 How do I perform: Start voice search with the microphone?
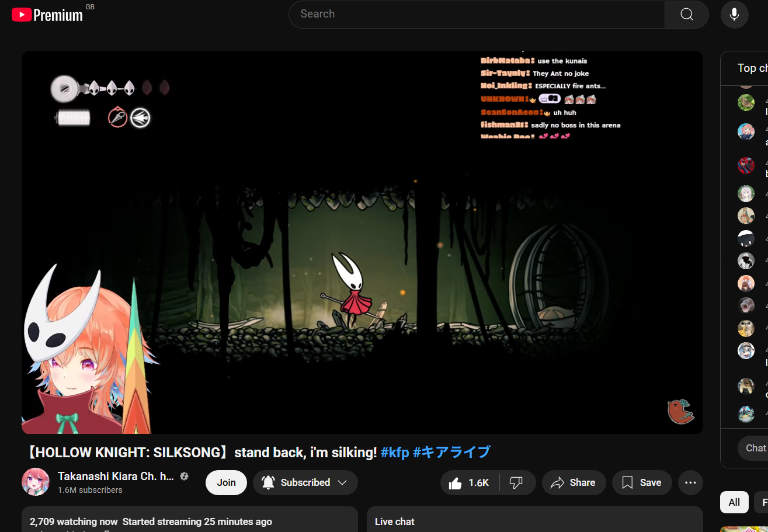(734, 14)
